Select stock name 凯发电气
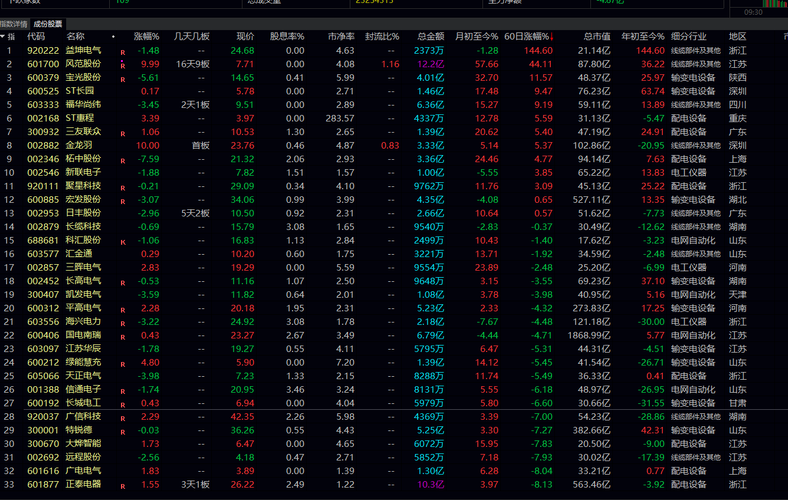Viewport: 788px width, 500px height. [x=83, y=294]
